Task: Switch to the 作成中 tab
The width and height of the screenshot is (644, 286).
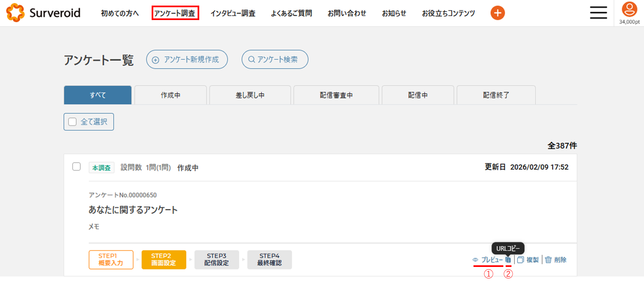Action: click(170, 95)
